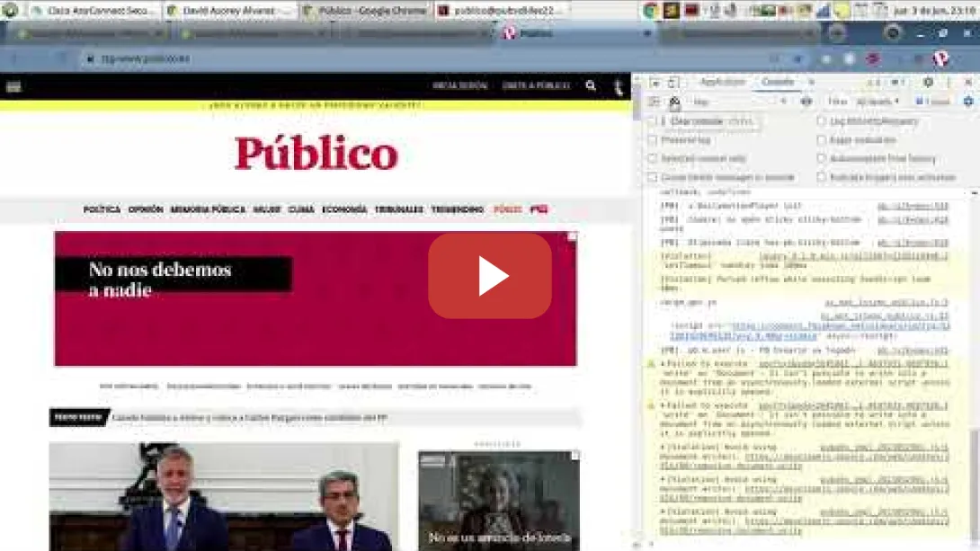The image size is (980, 551).
Task: Open the DevTools settings gear icon
Action: click(x=928, y=82)
